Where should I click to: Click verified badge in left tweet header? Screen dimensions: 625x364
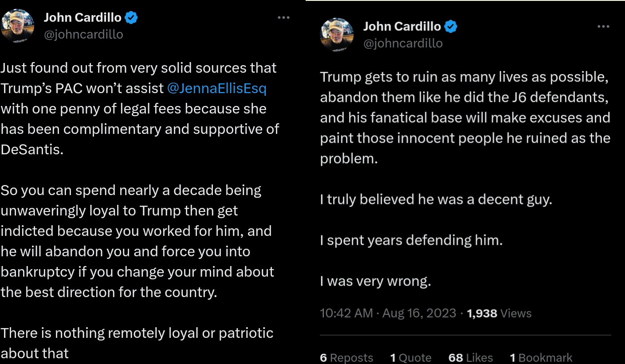(x=131, y=18)
